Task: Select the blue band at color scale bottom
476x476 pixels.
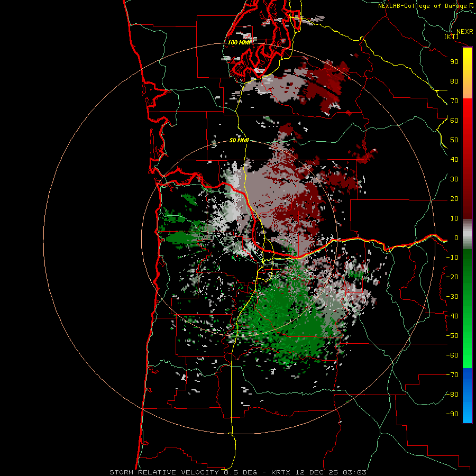Action: coord(467,396)
